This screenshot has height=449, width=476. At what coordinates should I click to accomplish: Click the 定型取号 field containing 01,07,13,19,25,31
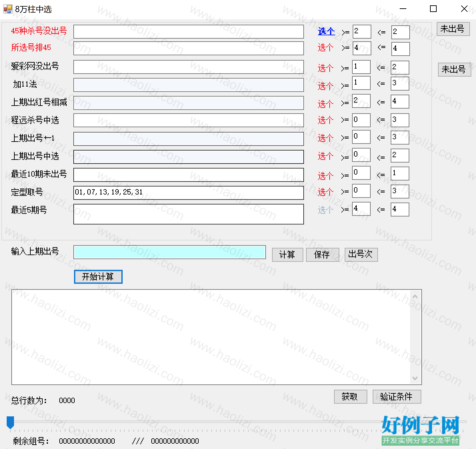pos(189,193)
